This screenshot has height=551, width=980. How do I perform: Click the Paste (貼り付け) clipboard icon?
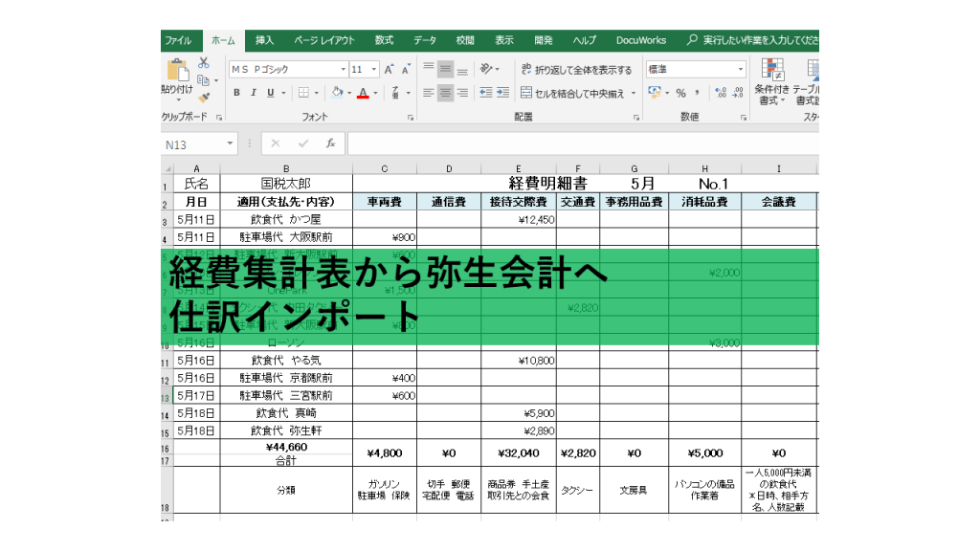pyautogui.click(x=178, y=71)
